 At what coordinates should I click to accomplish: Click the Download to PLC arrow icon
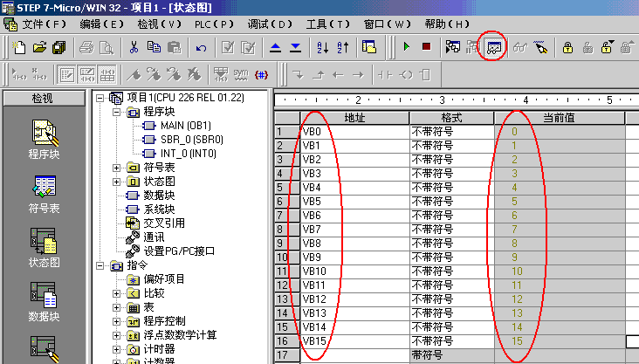pyautogui.click(x=295, y=46)
